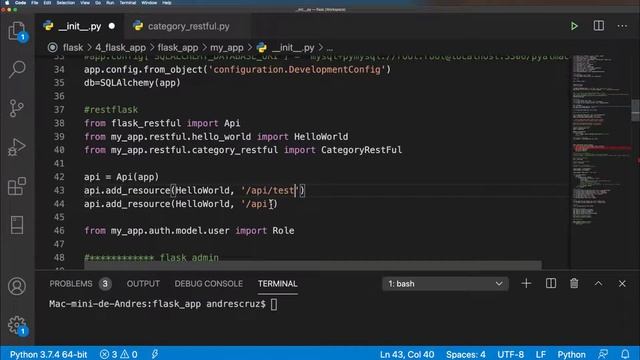Open the Search view
The width and height of the screenshot is (640, 360).
(17, 69)
